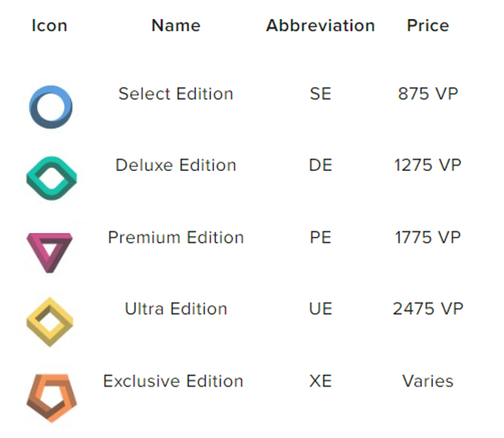Click the Deluxe Edition name text
This screenshot has width=504, height=438.
[176, 166]
